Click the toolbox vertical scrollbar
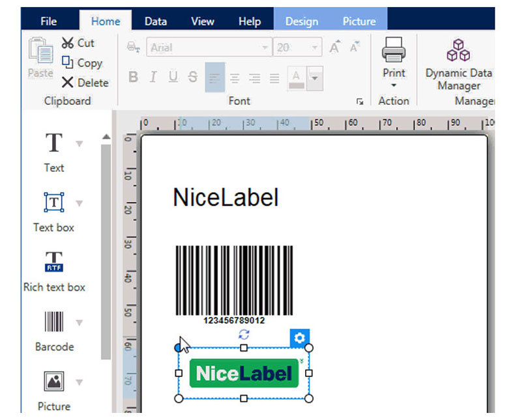Screen dimensions: 515x420 (106, 251)
